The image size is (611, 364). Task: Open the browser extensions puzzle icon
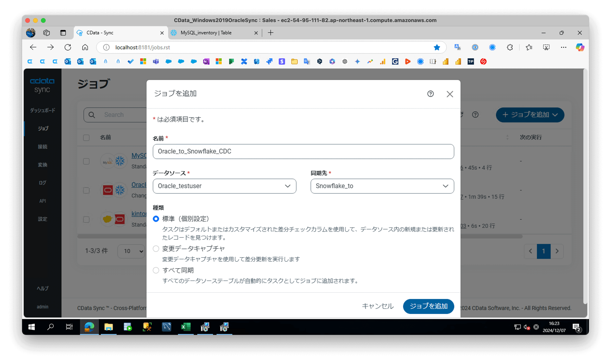[x=510, y=47]
